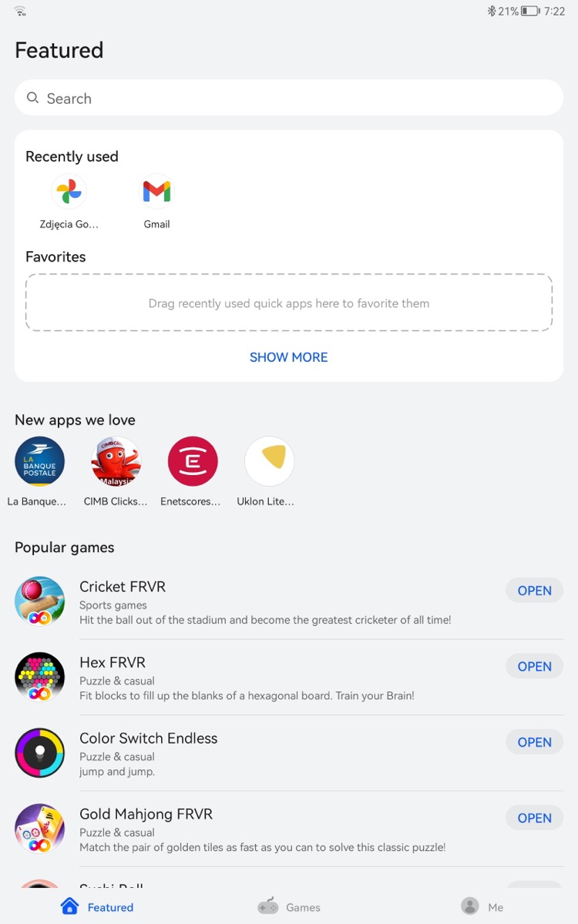
Task: Launch Color Switch Endless via OPEN
Action: pos(534,742)
